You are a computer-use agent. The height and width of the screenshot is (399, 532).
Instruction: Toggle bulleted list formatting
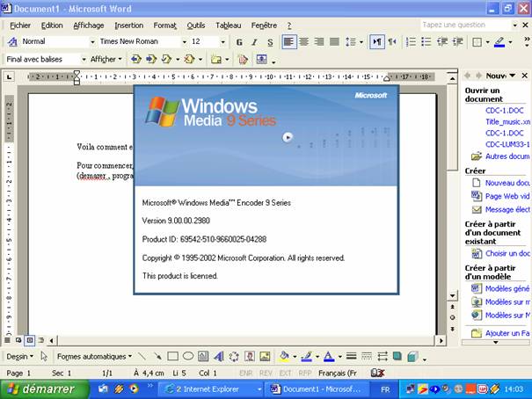click(x=426, y=41)
